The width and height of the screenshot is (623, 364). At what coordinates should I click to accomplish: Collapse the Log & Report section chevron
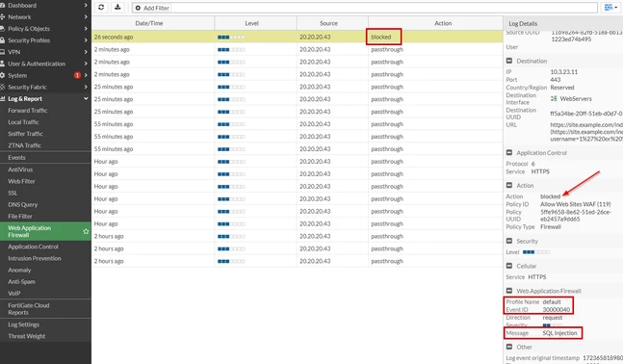[86, 98]
